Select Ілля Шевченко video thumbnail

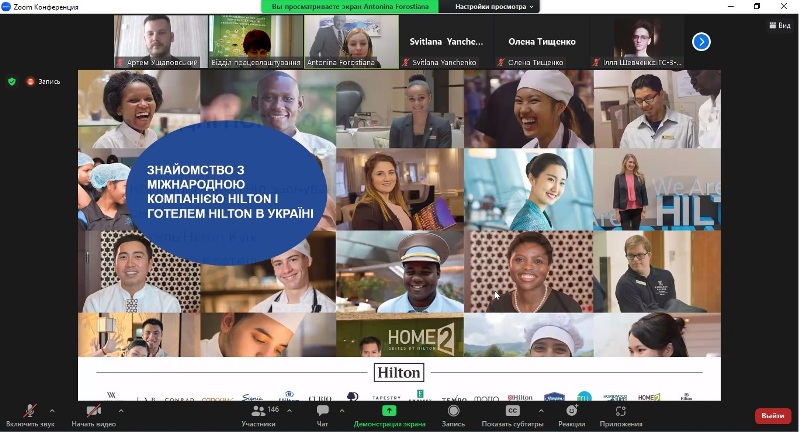[x=636, y=41]
